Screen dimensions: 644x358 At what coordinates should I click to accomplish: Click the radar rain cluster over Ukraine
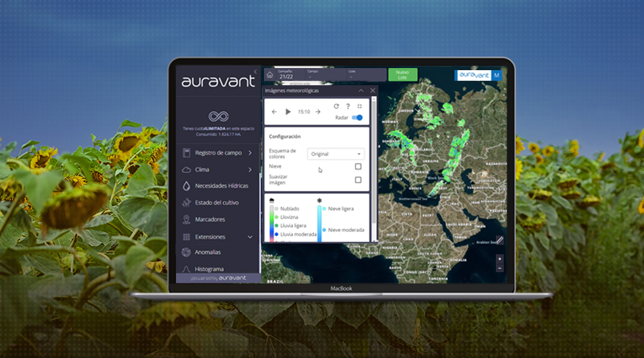pos(456,154)
